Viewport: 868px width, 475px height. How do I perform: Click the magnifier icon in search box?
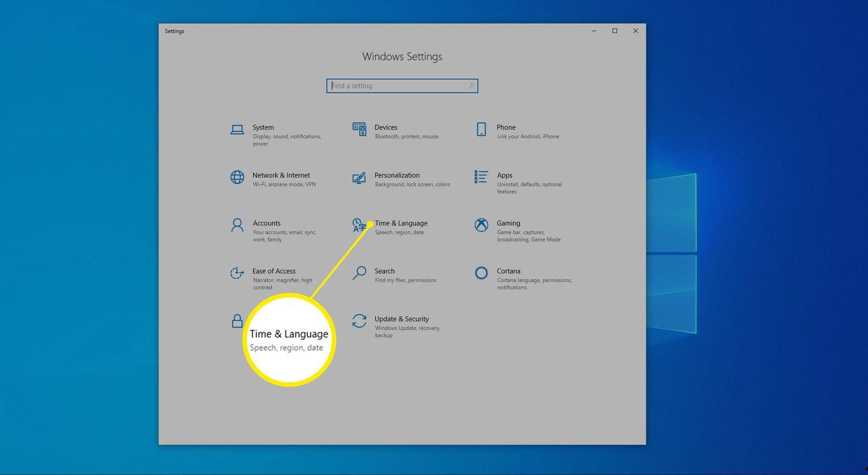coord(472,86)
